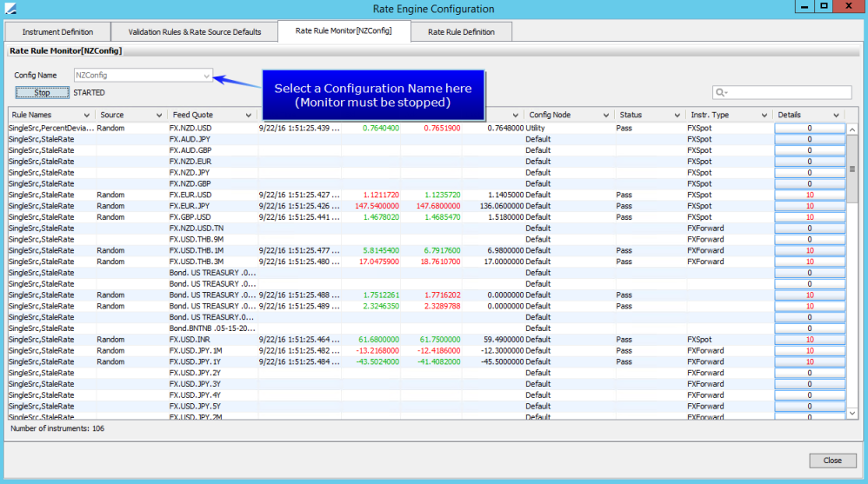Click the search magnifier icon

point(720,92)
